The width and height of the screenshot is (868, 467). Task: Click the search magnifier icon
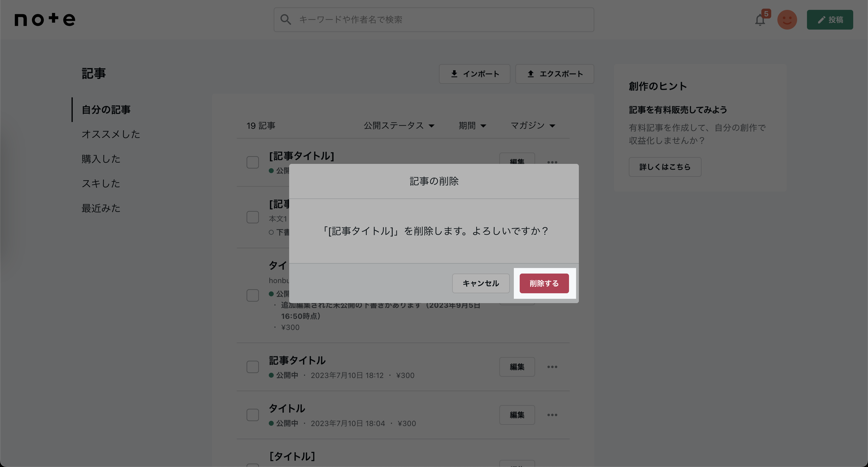pyautogui.click(x=285, y=19)
